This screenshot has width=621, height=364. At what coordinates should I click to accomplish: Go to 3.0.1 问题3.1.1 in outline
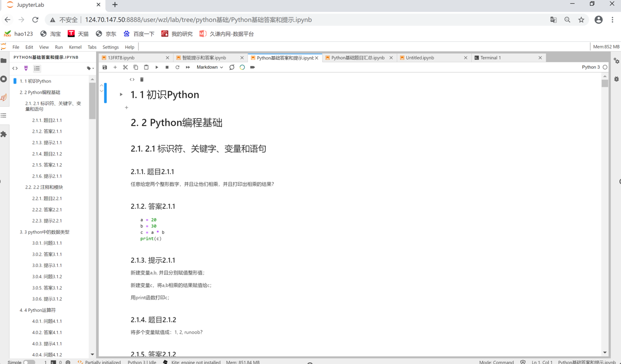[47, 243]
